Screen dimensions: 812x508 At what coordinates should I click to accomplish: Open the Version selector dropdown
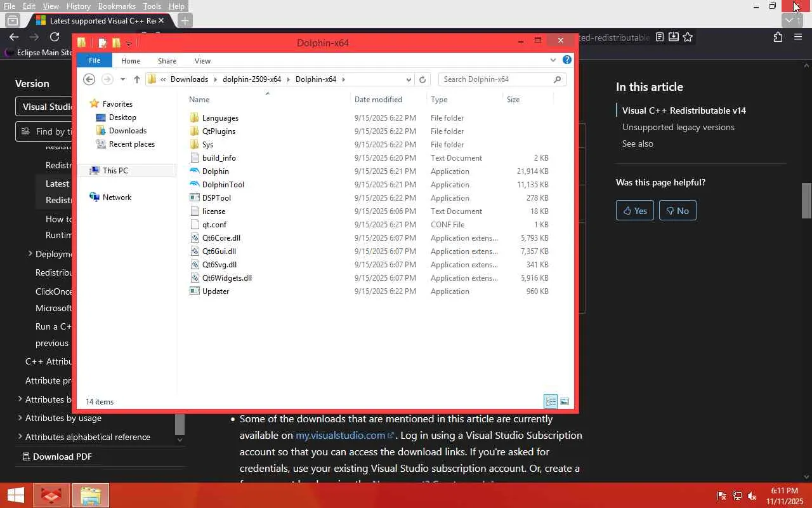tap(44, 107)
